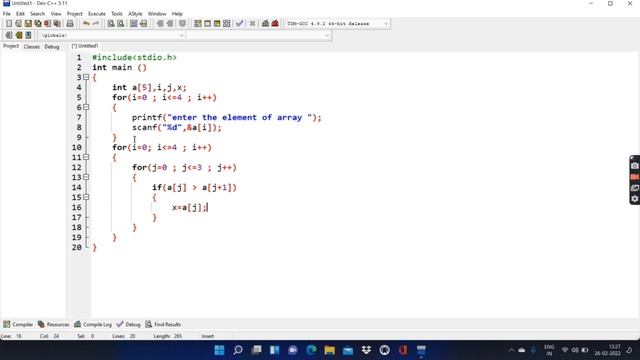Open the Replace toolbar icon
640x360 pixels.
pos(120,24)
